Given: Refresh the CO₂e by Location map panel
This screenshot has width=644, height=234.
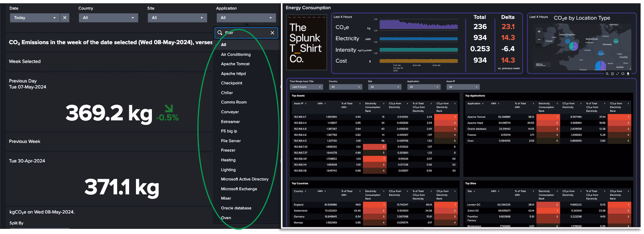Looking at the screenshot, I should pyautogui.click(x=623, y=74).
